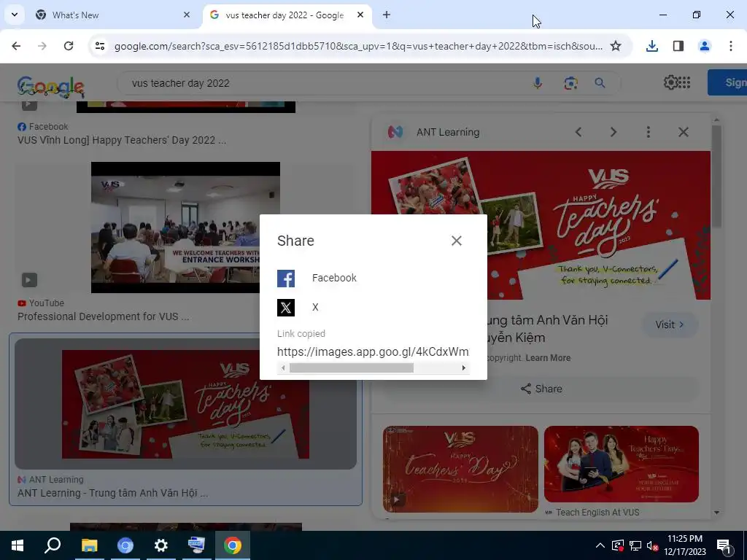Start search by voice microphone

click(538, 83)
